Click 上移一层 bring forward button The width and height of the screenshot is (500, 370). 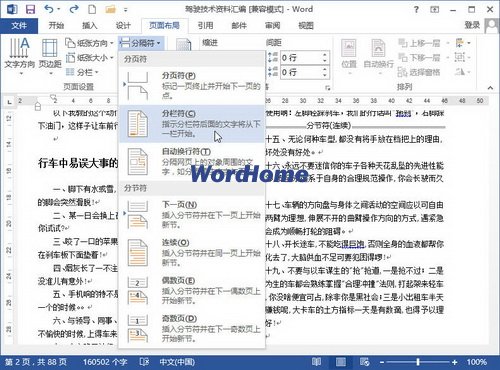(419, 43)
